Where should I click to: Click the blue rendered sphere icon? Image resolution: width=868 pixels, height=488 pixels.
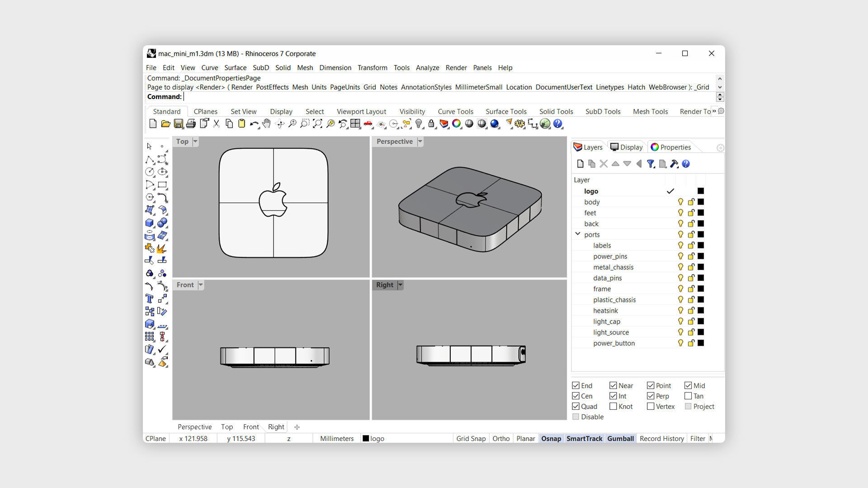[495, 124]
